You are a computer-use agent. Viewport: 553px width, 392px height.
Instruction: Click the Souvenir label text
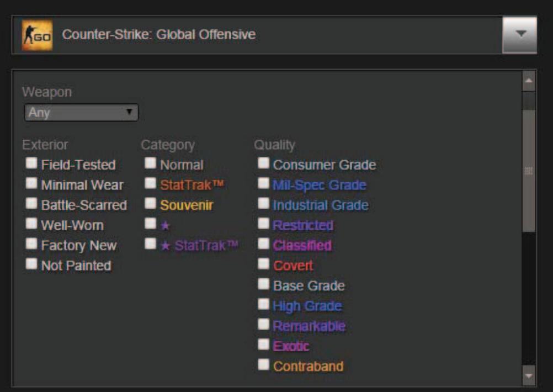[187, 205]
